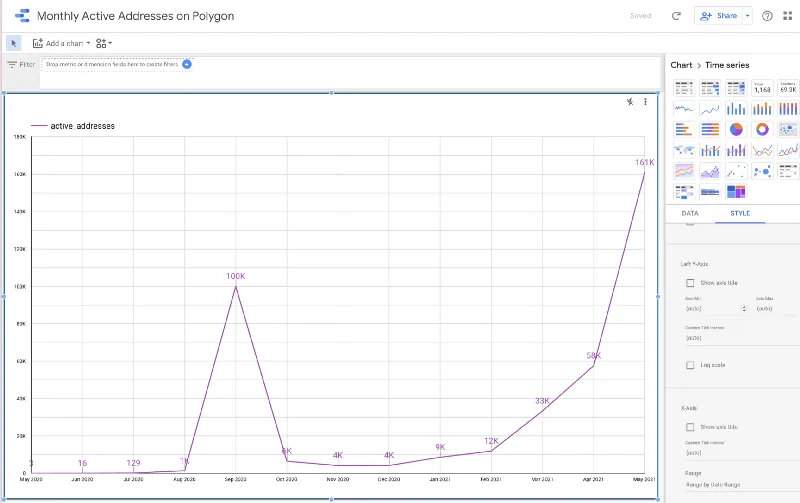Screen dimensions: 800x503
Task: Switch to the STYLE tab
Action: [x=740, y=213]
